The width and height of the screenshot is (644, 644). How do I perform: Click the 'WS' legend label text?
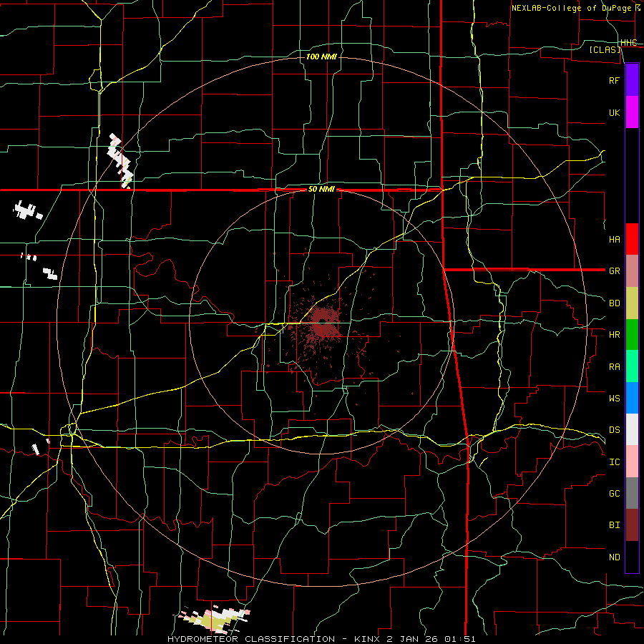[x=614, y=399]
